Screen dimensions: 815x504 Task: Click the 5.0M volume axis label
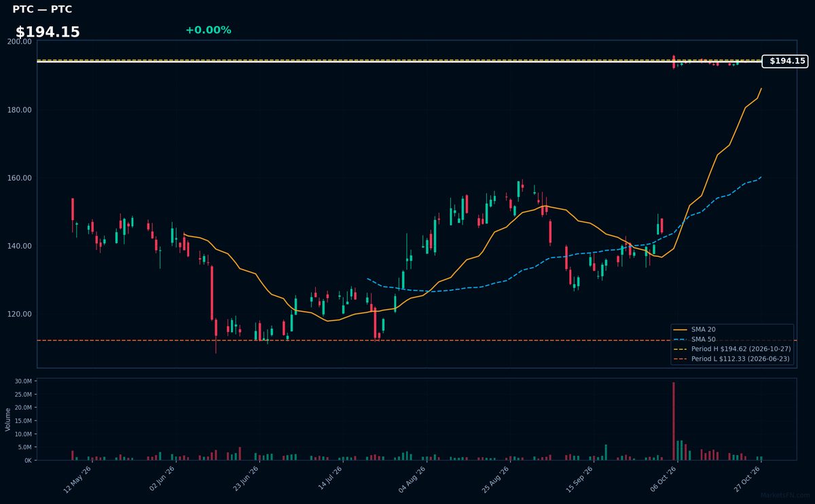(x=24, y=447)
